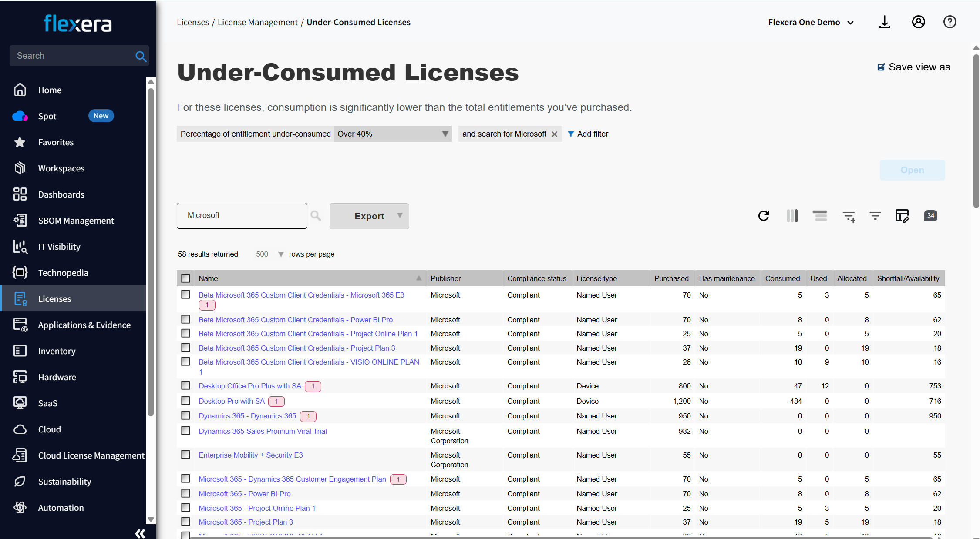Click the group-by rows icon

tap(820, 216)
